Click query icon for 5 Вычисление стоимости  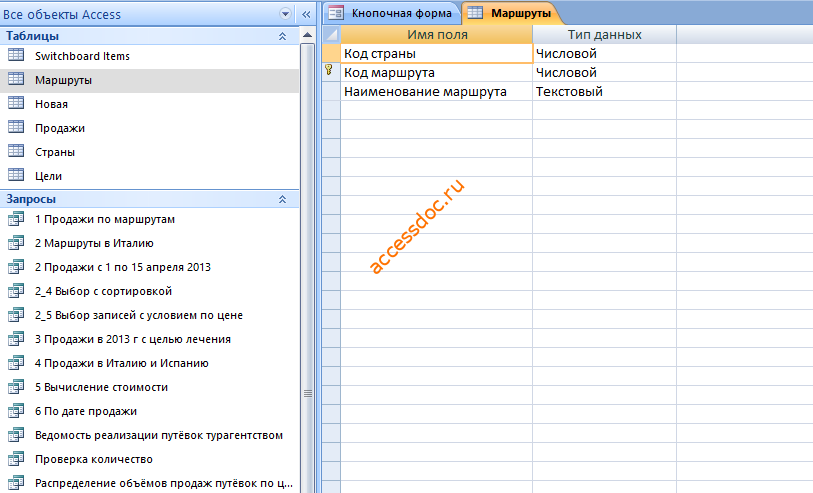point(16,387)
